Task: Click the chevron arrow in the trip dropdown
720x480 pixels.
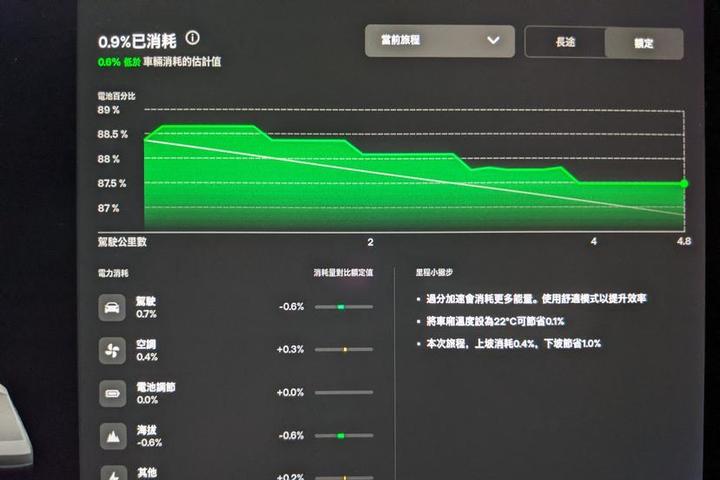Action: tap(493, 41)
